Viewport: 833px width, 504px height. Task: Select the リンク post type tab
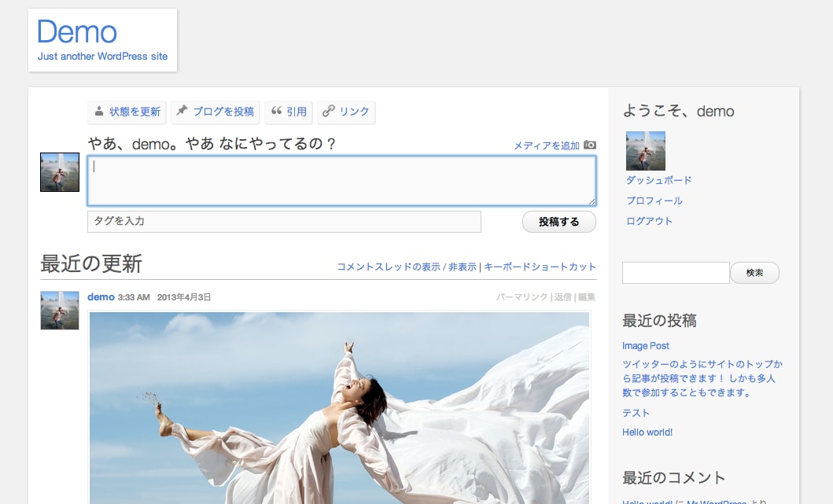[x=346, y=112]
